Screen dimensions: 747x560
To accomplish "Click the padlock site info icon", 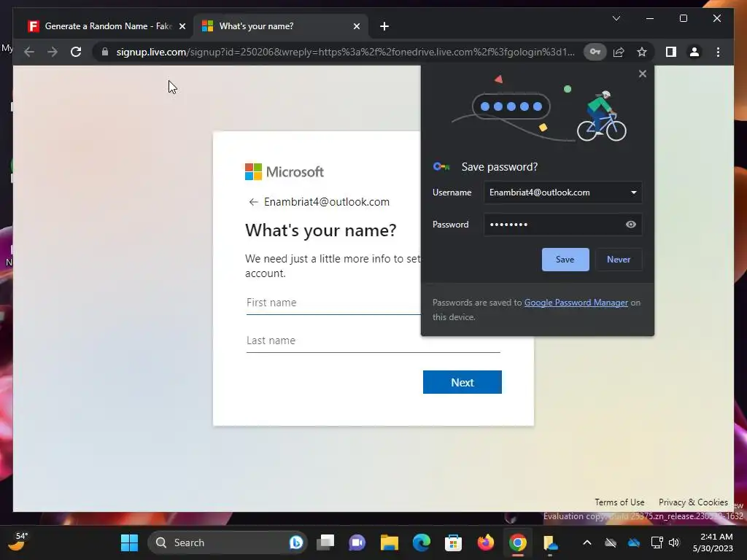I will 105,52.
